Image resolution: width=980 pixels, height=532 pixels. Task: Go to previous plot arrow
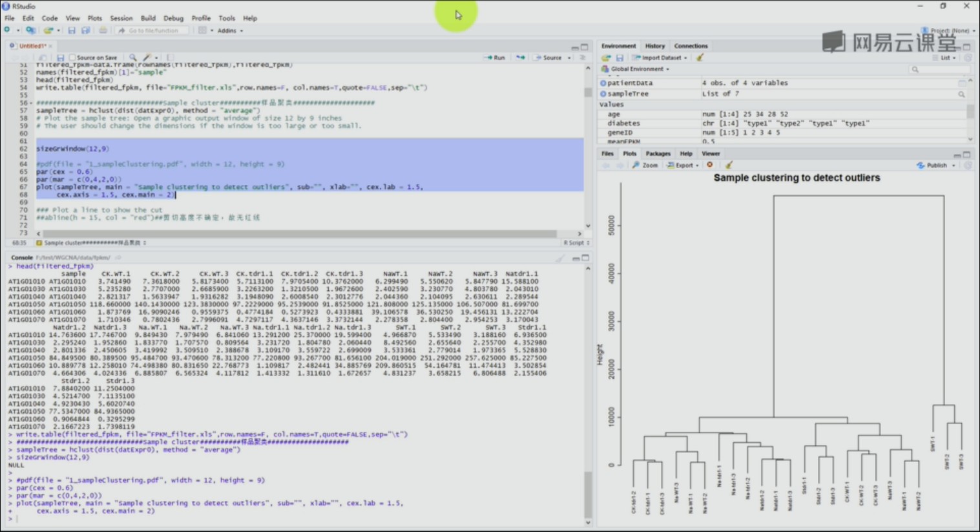[606, 165]
